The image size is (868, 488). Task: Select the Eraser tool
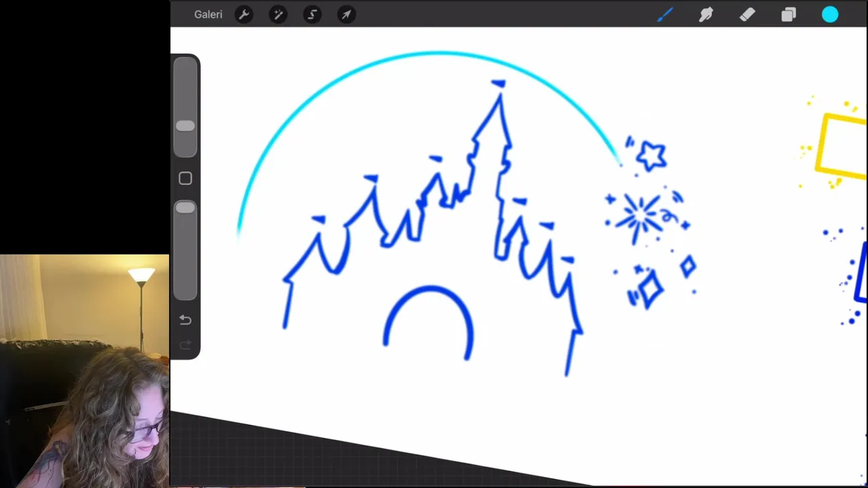(x=747, y=14)
